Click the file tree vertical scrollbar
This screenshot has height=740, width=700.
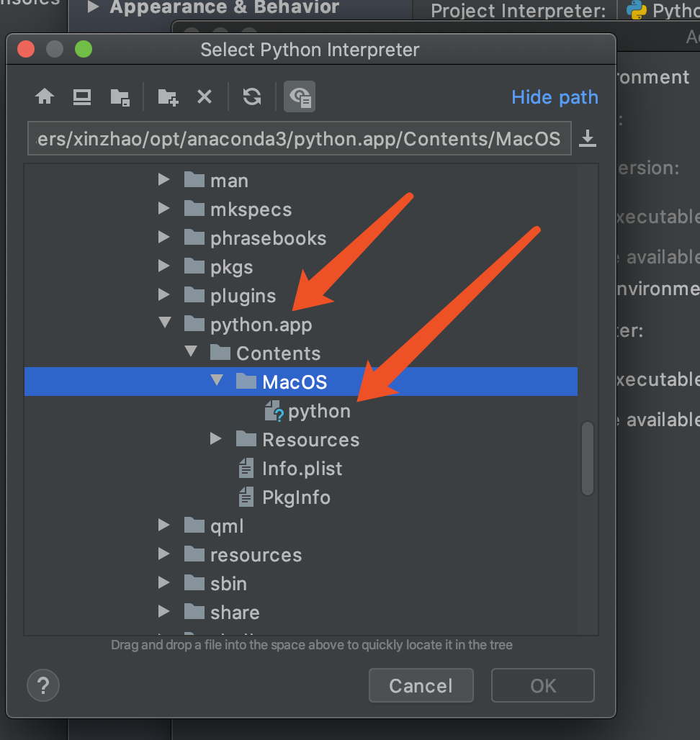click(588, 459)
